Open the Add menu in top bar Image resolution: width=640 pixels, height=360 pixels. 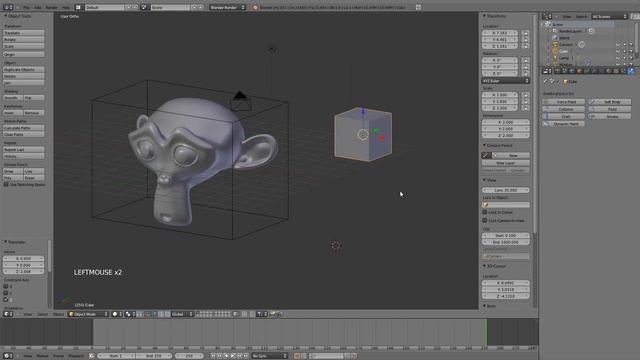click(38, 7)
